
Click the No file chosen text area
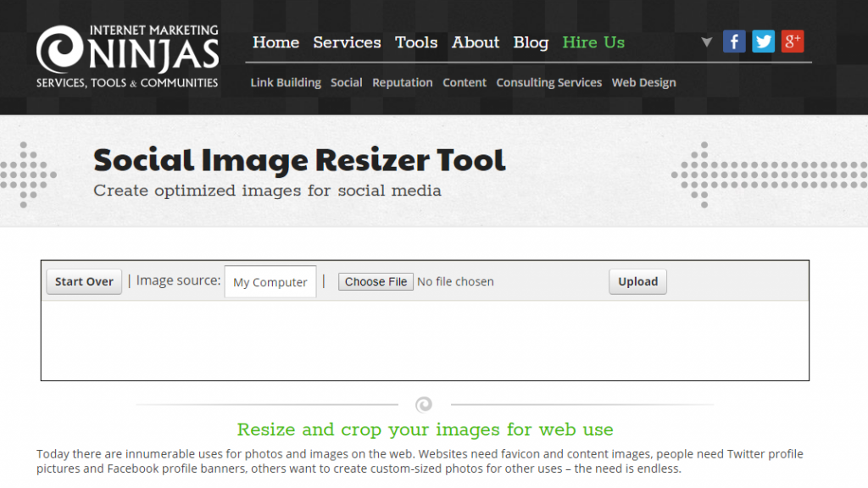point(455,281)
